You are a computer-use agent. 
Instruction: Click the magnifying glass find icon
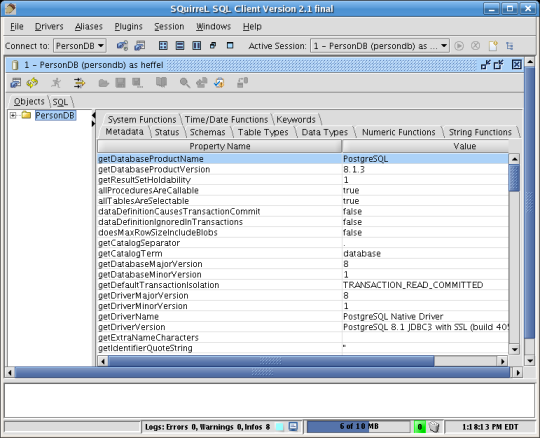[x=185, y=83]
